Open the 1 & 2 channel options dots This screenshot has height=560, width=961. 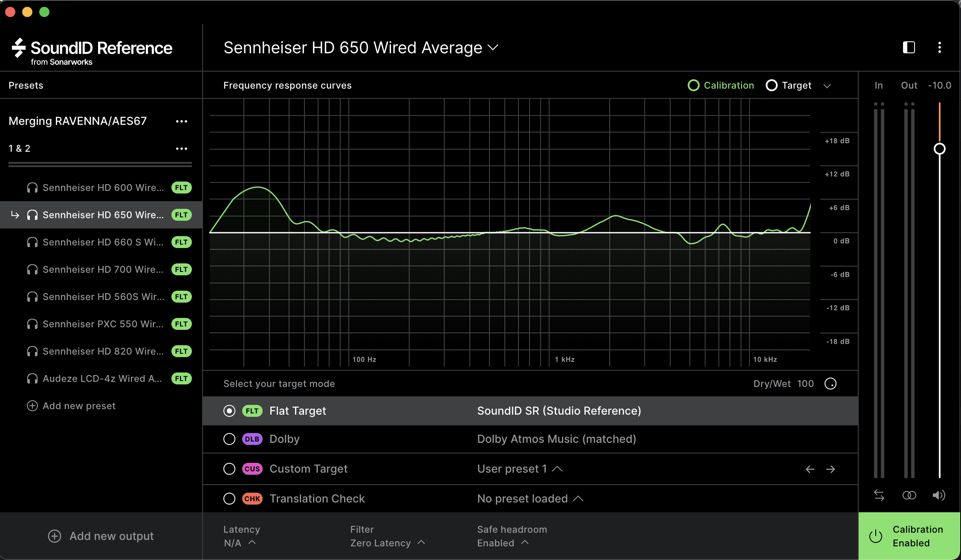(182, 149)
